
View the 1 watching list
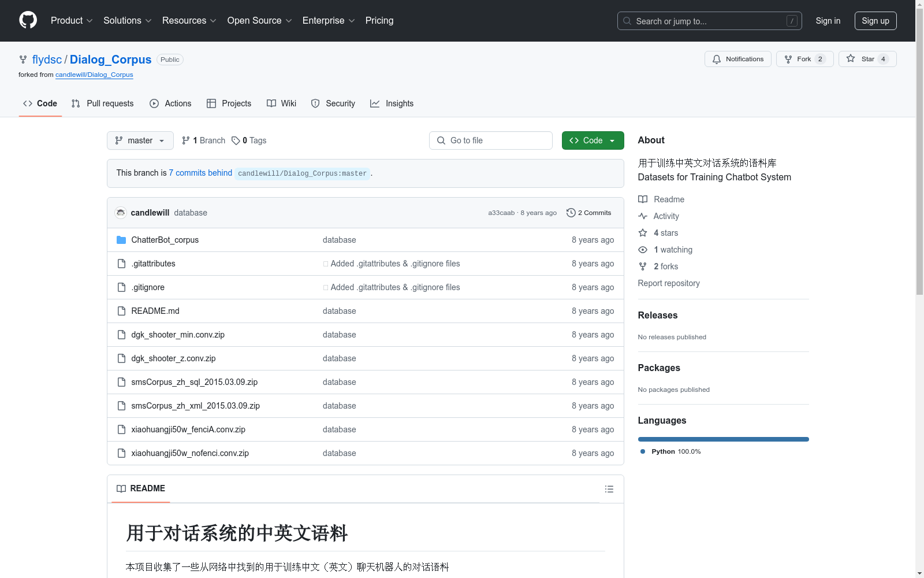click(x=665, y=250)
